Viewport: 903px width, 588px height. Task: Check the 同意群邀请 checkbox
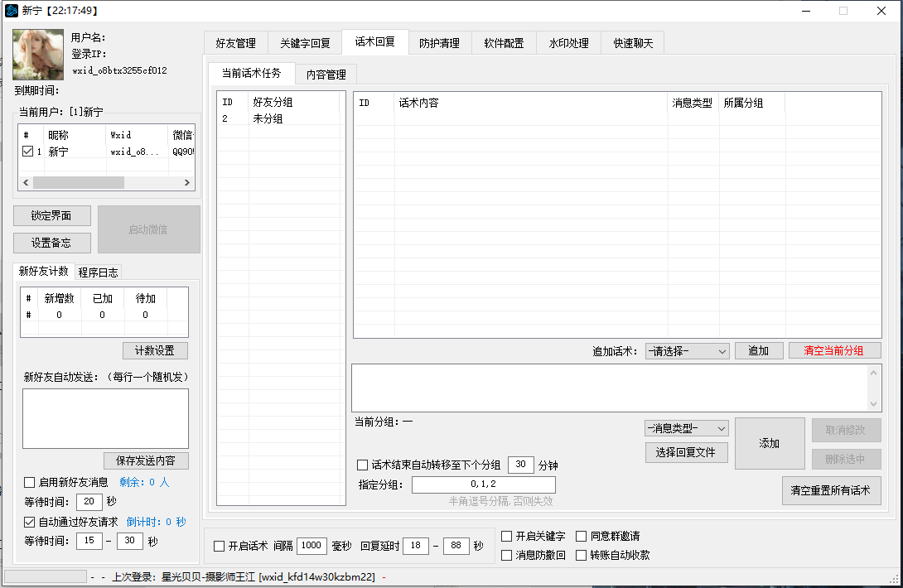pyautogui.click(x=581, y=536)
